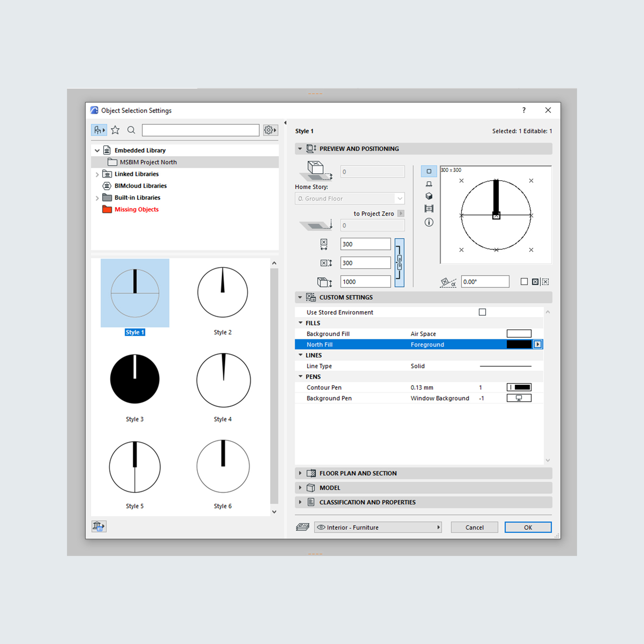Click the OK button
Screen dimensions: 644x644
(528, 527)
